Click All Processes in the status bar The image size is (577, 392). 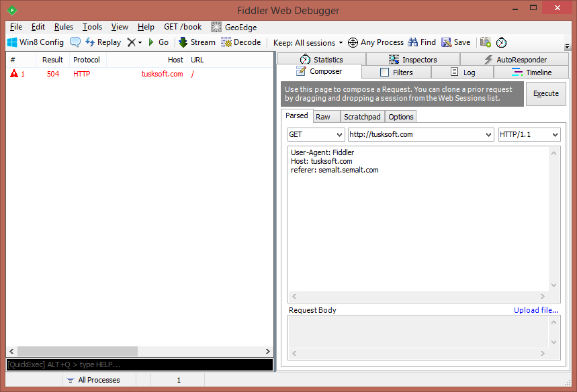pos(99,380)
